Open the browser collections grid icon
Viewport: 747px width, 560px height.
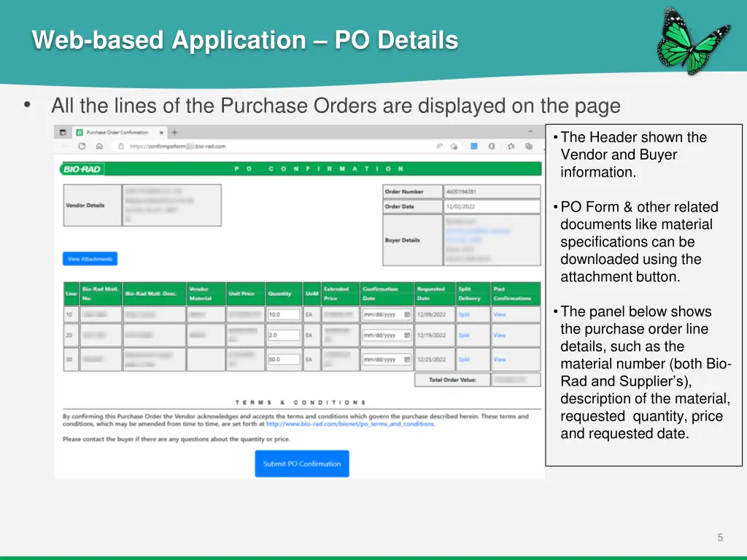click(473, 147)
